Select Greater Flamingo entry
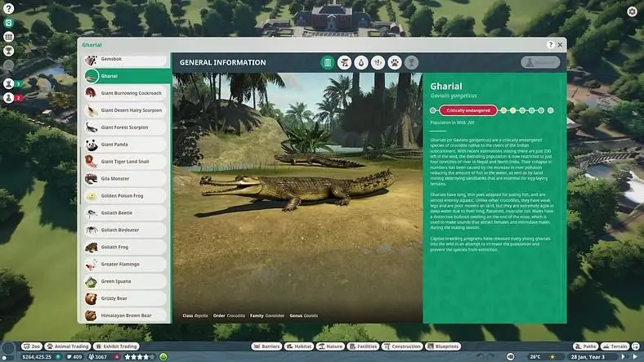This screenshot has height=362, width=644. click(126, 264)
